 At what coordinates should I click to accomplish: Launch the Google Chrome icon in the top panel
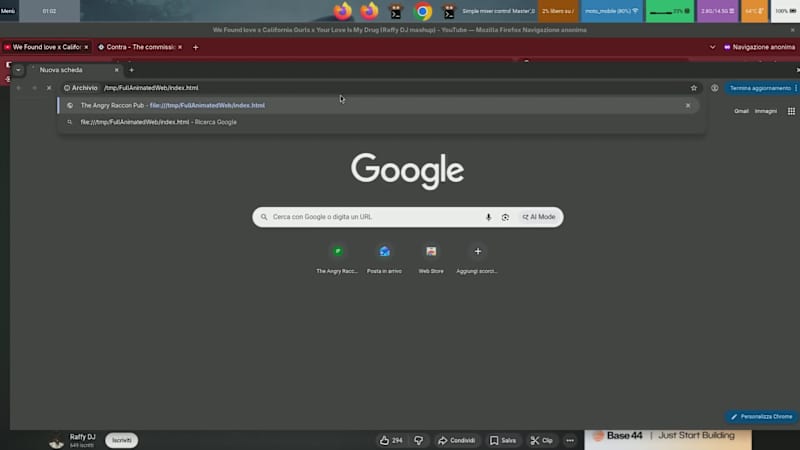tap(422, 11)
